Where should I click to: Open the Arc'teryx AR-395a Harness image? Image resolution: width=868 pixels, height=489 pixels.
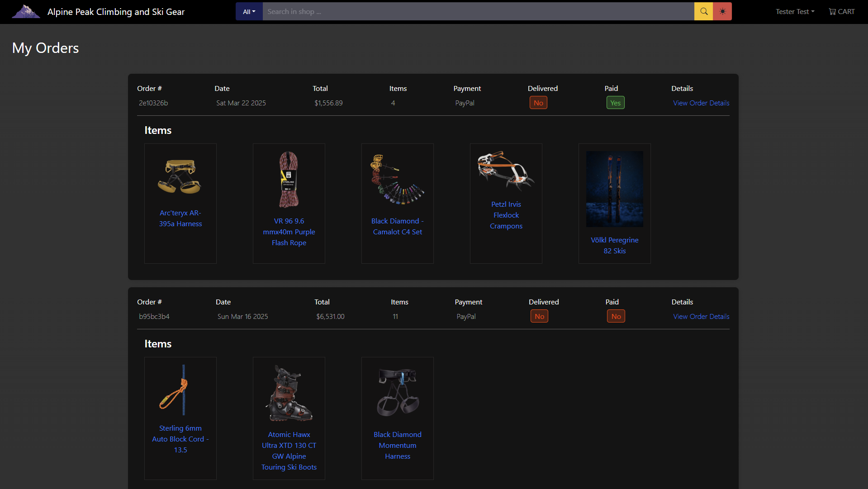180,176
